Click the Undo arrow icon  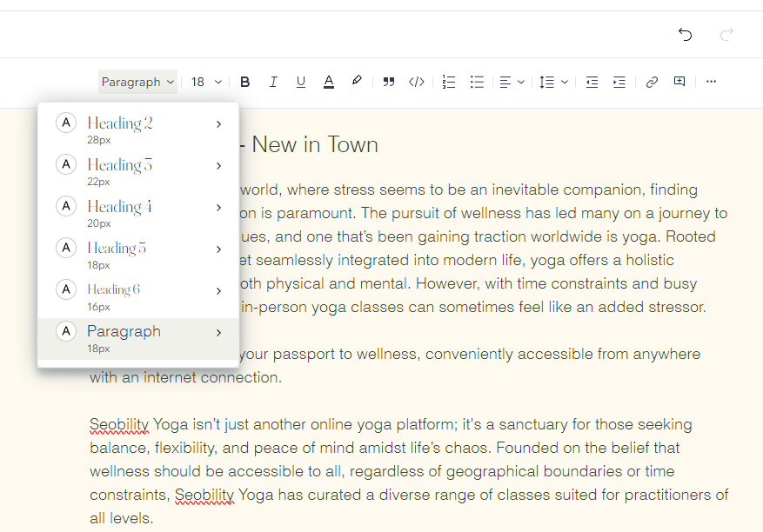[x=686, y=35]
